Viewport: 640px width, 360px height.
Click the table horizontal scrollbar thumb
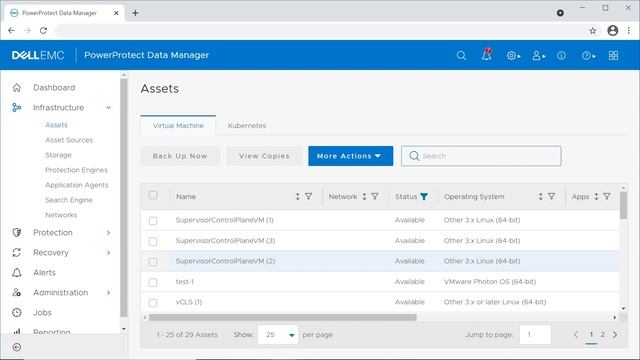[282, 317]
